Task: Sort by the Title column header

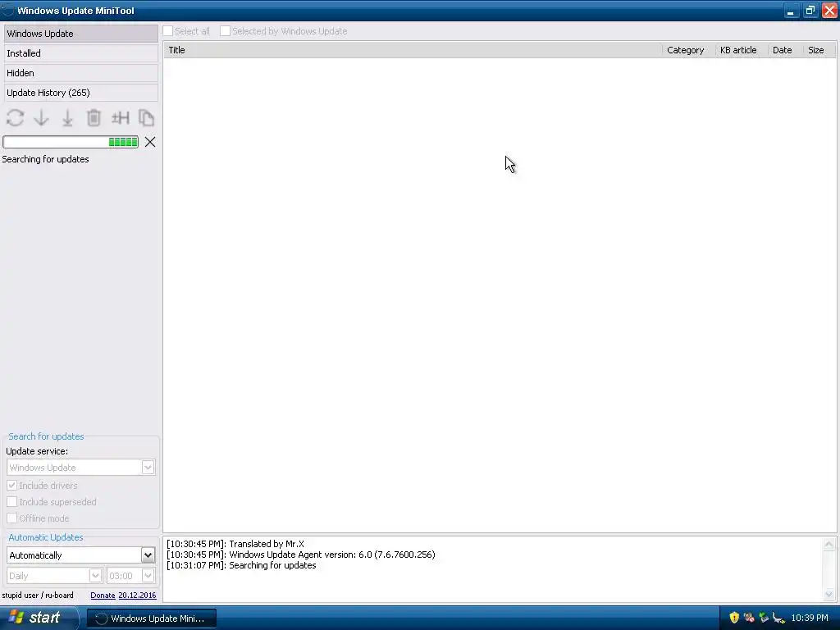Action: pyautogui.click(x=413, y=50)
